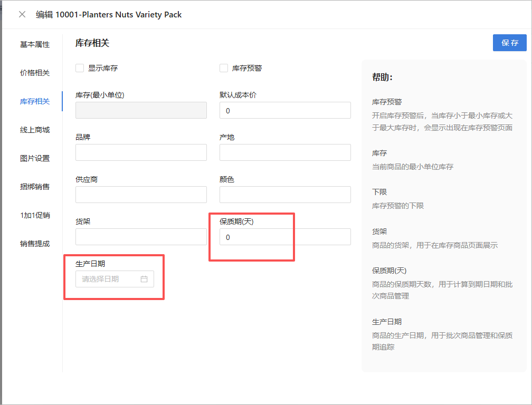
Task: Click the calendar icon in 生产日期 field
Action: [144, 279]
